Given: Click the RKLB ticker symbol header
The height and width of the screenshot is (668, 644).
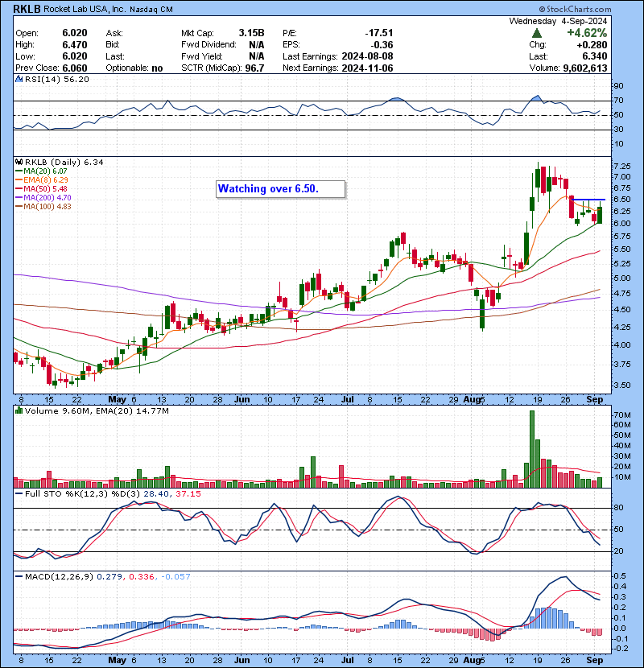Looking at the screenshot, I should coord(27,9).
